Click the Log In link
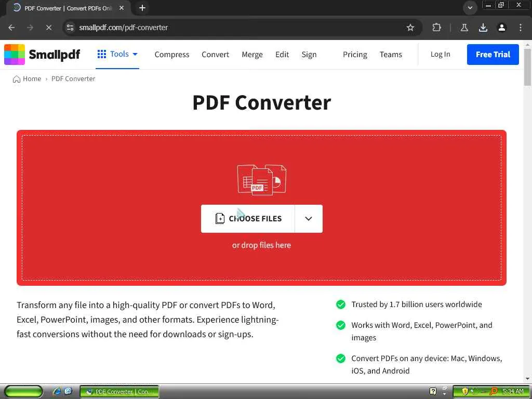 [x=440, y=54]
